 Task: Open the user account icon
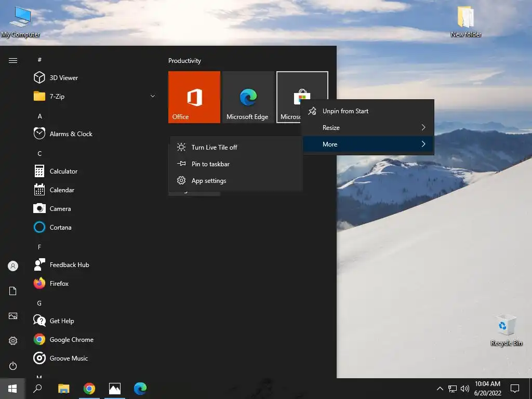coord(13,266)
